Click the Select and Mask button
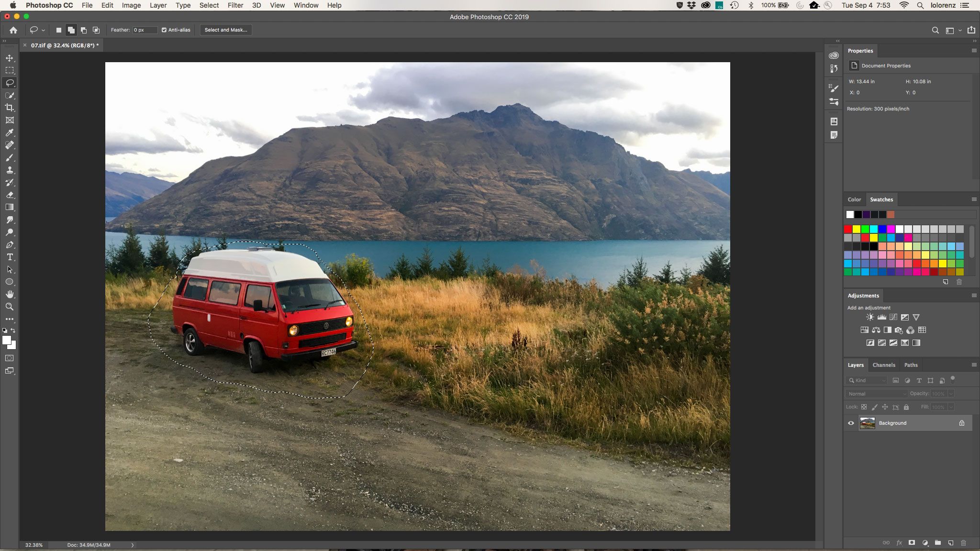Viewport: 980px width, 551px height. 225,30
